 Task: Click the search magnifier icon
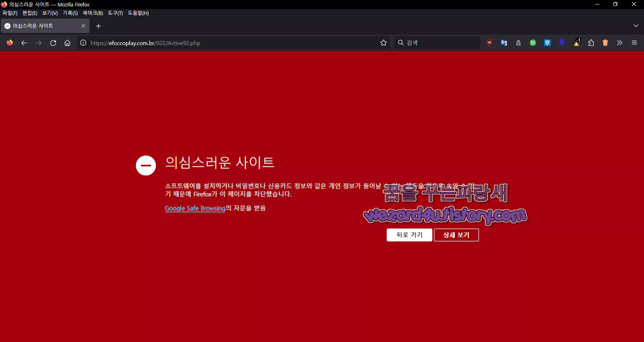[401, 43]
